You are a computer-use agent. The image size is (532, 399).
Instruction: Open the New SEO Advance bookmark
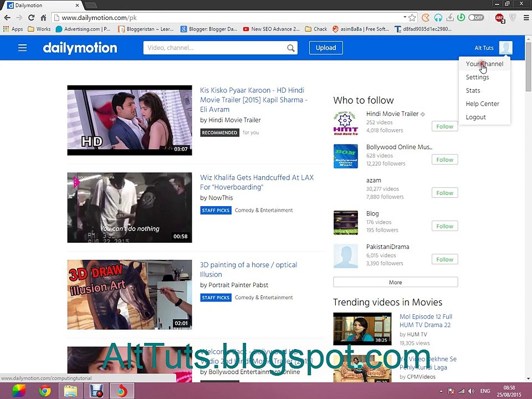point(272,29)
